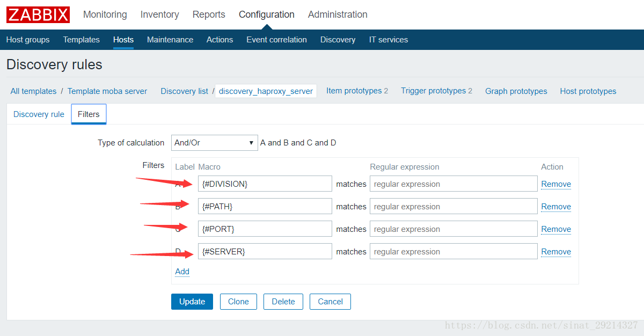
Task: Add a new filter row
Action: pyautogui.click(x=182, y=272)
